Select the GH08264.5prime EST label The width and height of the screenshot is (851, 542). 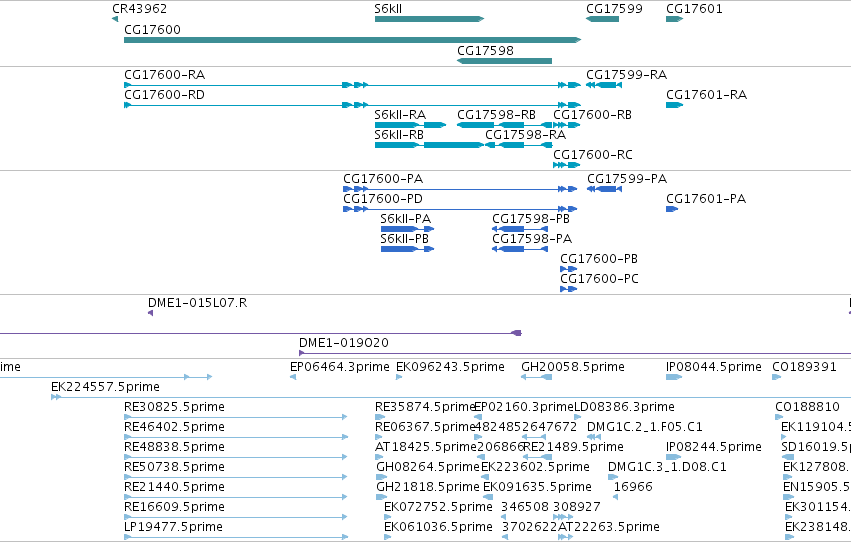(428, 467)
